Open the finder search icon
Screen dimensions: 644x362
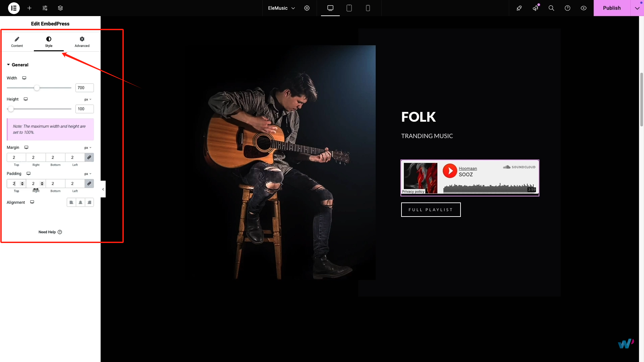tap(551, 8)
